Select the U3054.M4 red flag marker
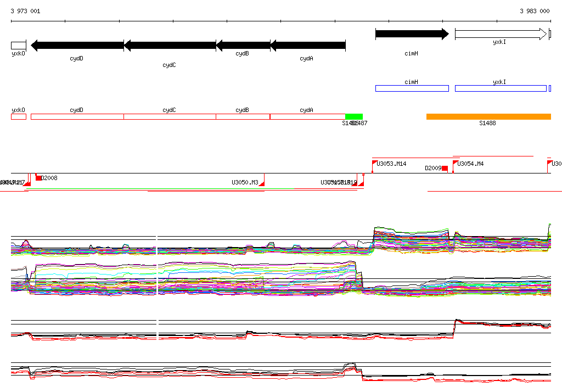562x392 pixels. (x=454, y=167)
